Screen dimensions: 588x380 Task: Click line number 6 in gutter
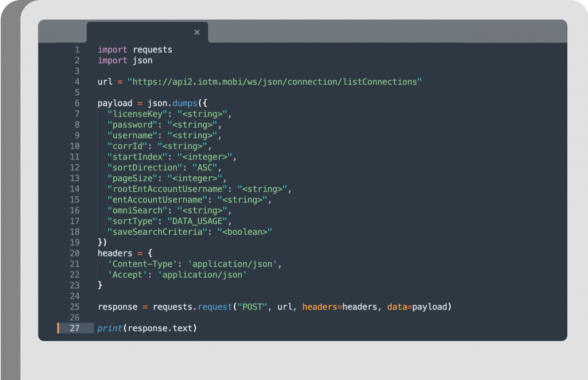[77, 103]
